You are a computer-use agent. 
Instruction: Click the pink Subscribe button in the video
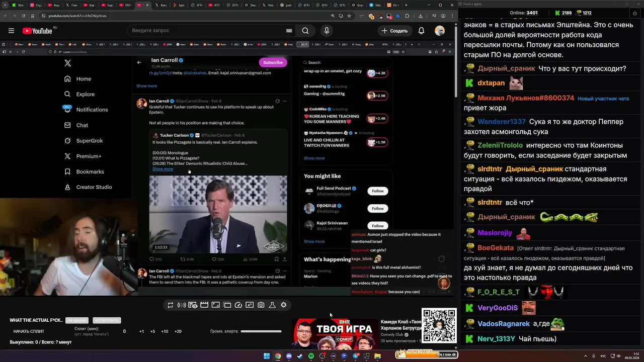point(273,62)
